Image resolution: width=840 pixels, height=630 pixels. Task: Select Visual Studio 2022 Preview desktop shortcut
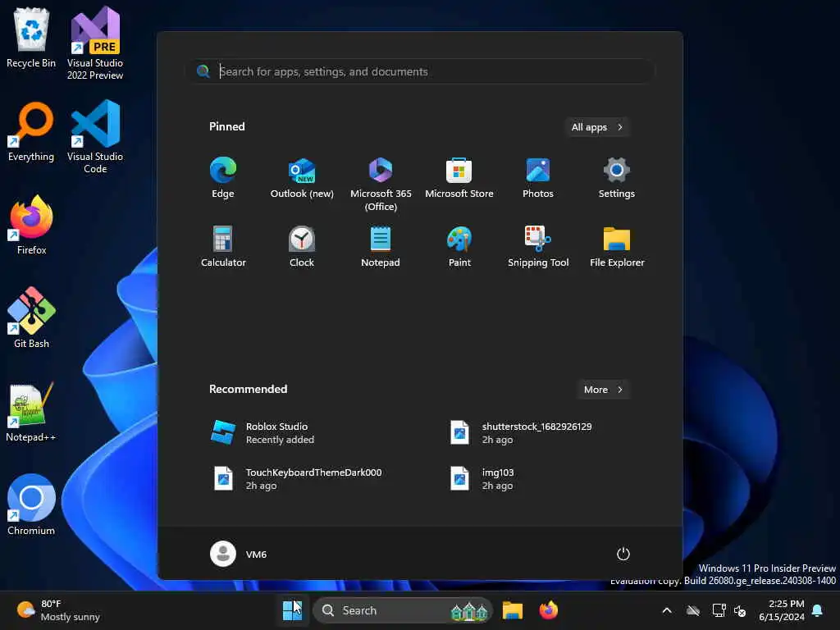coord(95,44)
